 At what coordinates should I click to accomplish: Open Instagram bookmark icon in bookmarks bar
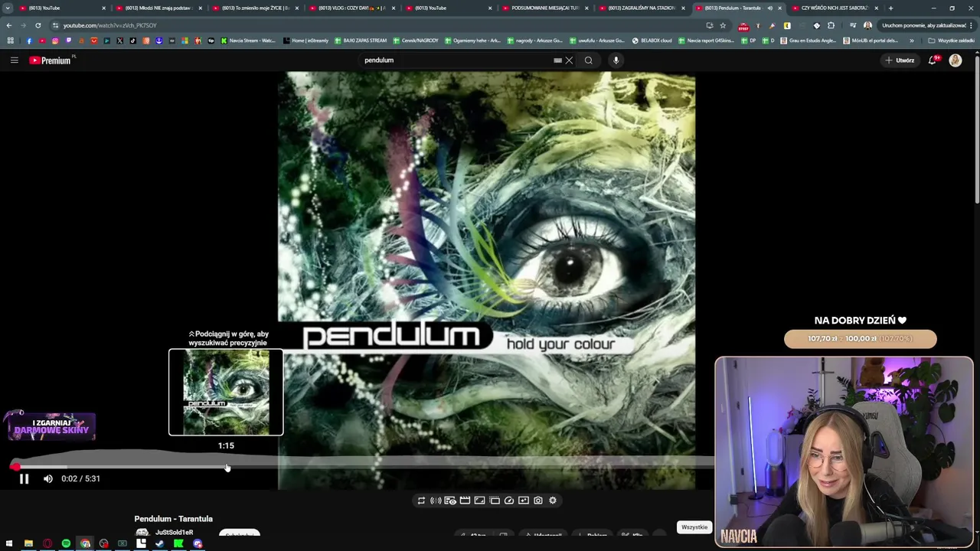coord(55,41)
